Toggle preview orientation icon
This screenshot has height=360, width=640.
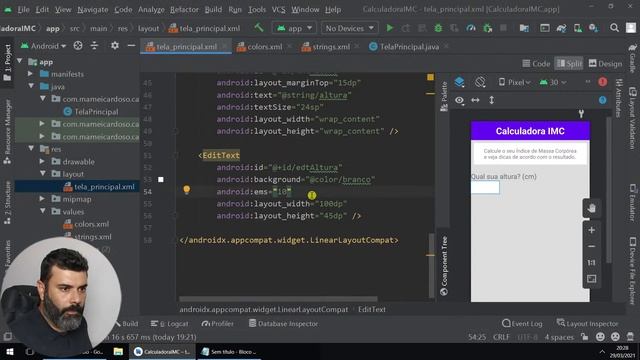point(480,82)
